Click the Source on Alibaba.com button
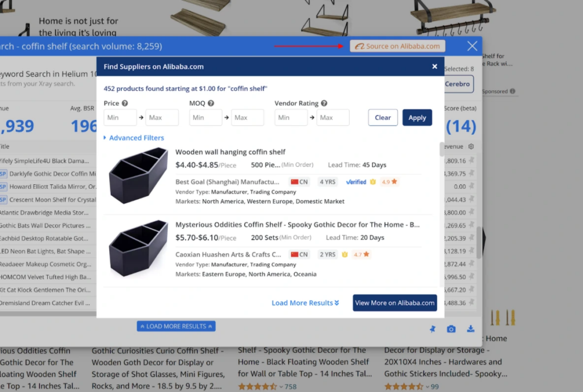The width and height of the screenshot is (583, 392). pyautogui.click(x=397, y=46)
